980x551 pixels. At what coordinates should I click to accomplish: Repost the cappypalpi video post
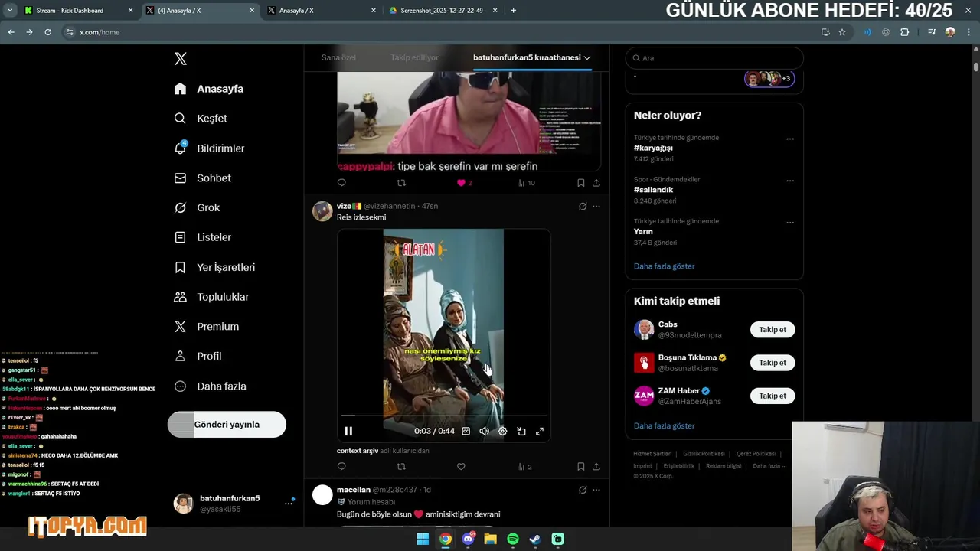click(401, 183)
